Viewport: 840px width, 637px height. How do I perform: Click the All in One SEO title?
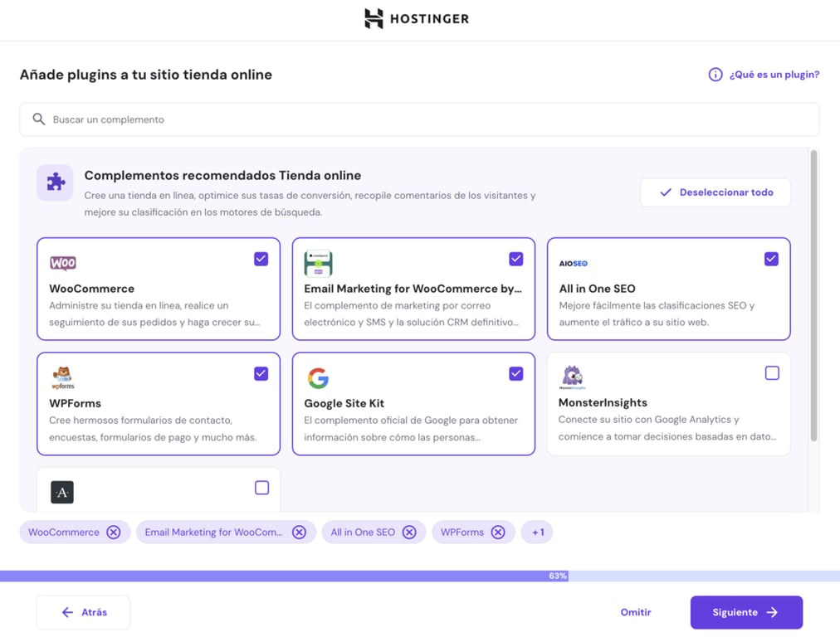tap(598, 289)
